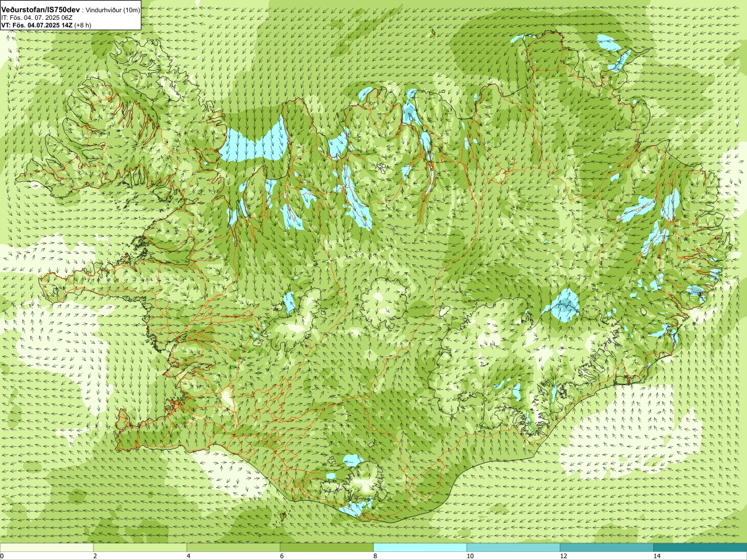747x560 pixels.
Task: Click the legend value 2
Action: (x=95, y=556)
